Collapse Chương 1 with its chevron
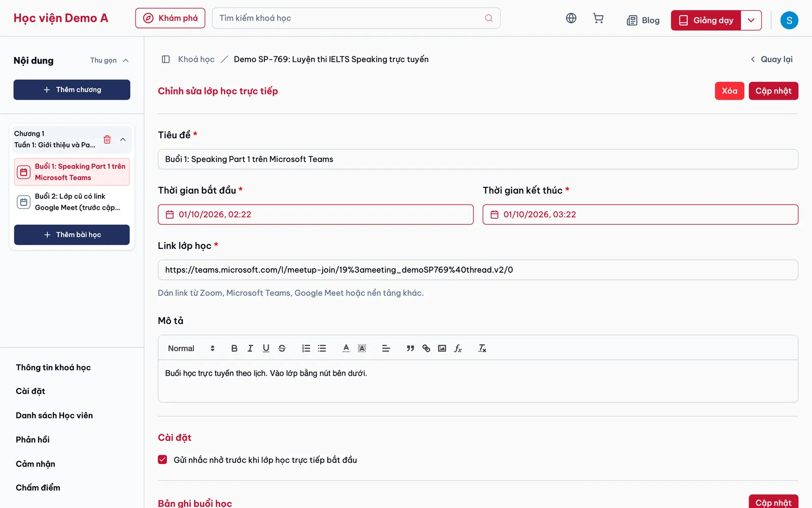The width and height of the screenshot is (812, 508). [123, 139]
